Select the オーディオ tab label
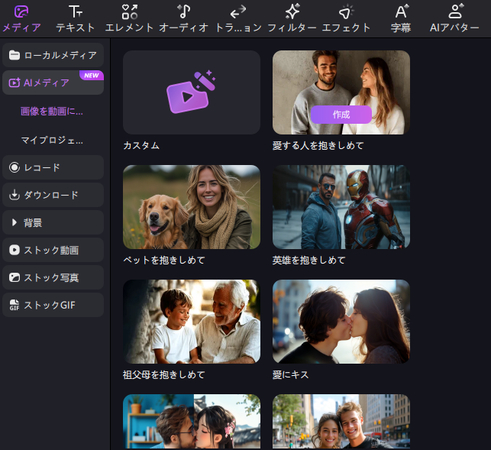The width and height of the screenshot is (491, 450). coord(184,28)
